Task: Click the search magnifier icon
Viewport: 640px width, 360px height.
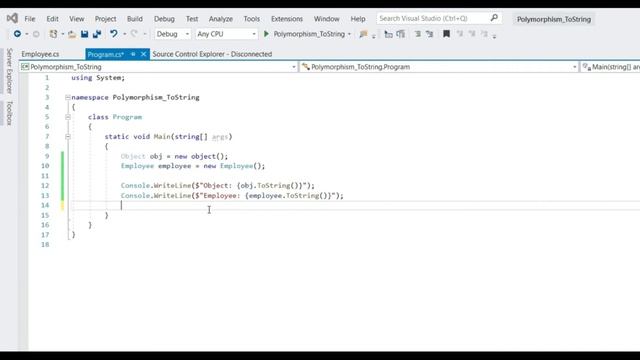Action: (494, 18)
